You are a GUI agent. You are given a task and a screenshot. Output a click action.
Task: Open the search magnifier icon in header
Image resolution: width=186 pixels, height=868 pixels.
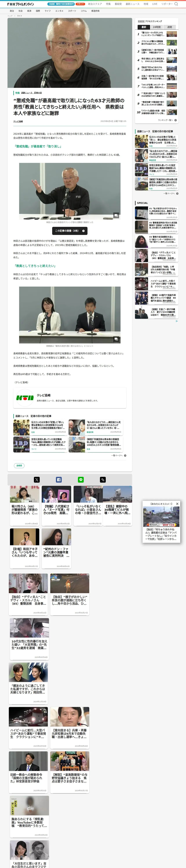[176, 4]
